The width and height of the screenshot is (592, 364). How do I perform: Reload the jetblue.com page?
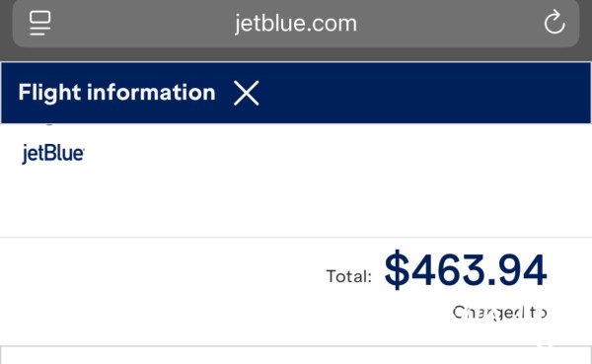[555, 23]
